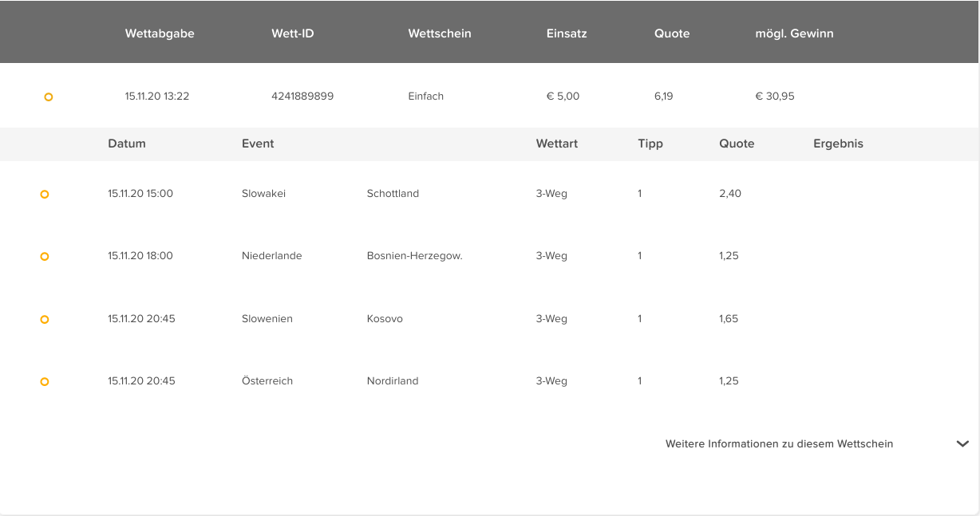
Task: Open Weitere Informationen zu diesem Wettschein
Action: (779, 443)
